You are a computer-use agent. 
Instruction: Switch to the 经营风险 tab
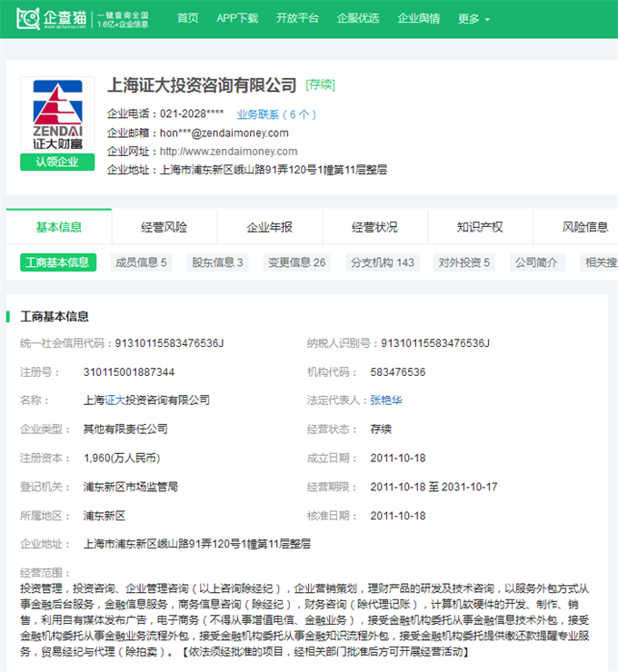[x=164, y=227]
